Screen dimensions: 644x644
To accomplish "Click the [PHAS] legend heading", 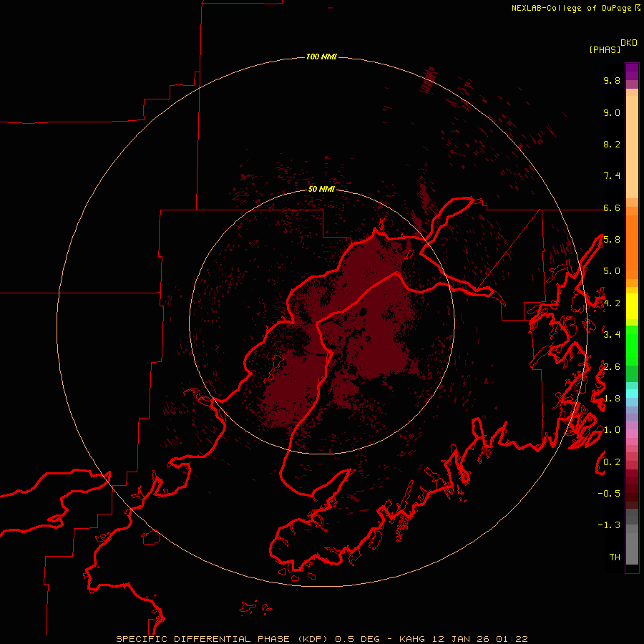I will [x=605, y=49].
